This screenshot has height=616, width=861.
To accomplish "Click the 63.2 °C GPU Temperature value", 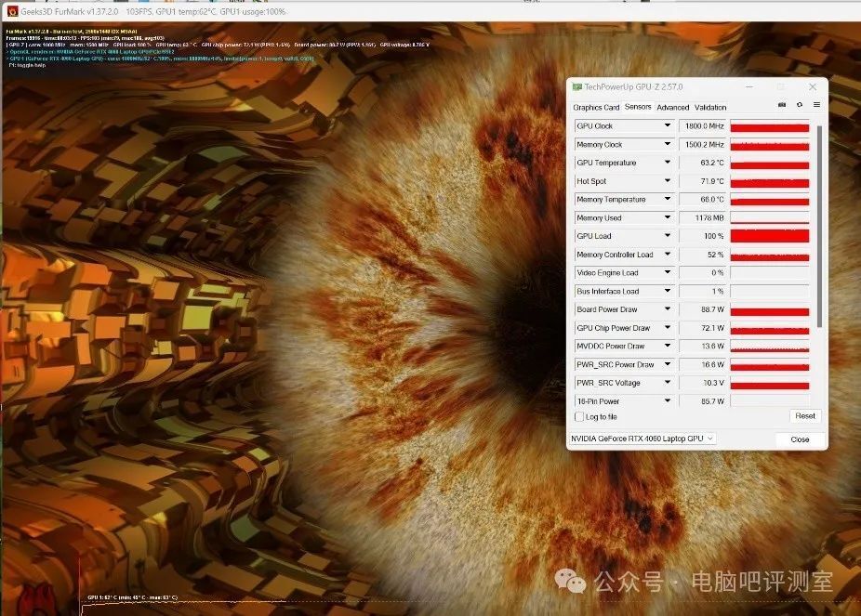I will 702,163.
